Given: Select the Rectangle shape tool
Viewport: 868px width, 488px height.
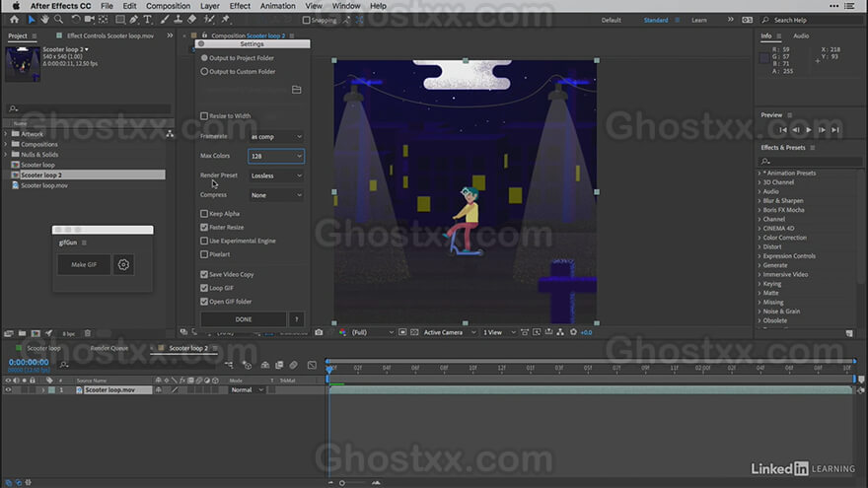Looking at the screenshot, I should pos(119,20).
